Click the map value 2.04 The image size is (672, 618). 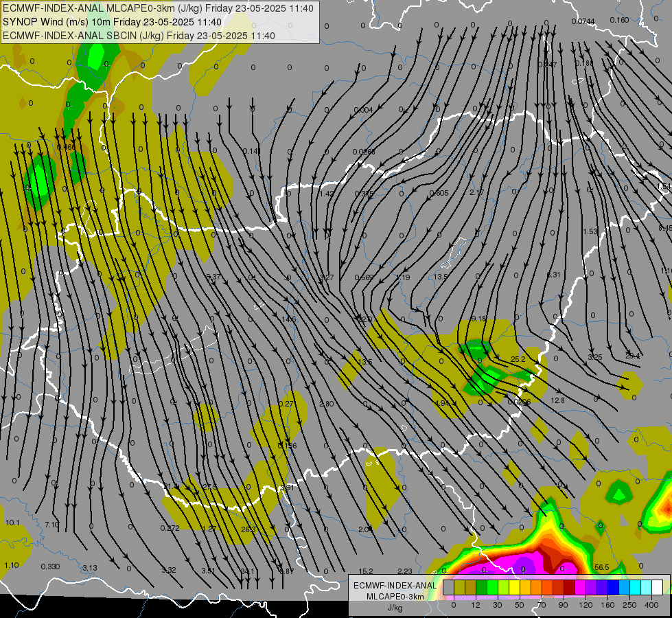coord(365,529)
